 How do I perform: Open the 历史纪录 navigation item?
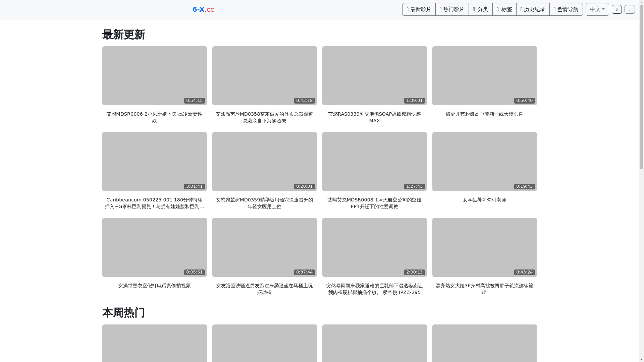point(533,9)
